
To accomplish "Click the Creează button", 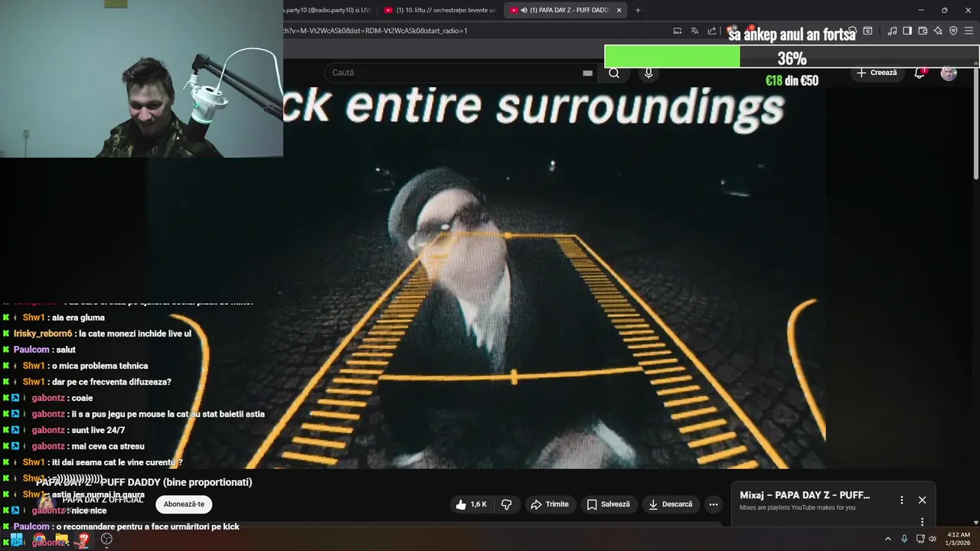I will click(877, 73).
